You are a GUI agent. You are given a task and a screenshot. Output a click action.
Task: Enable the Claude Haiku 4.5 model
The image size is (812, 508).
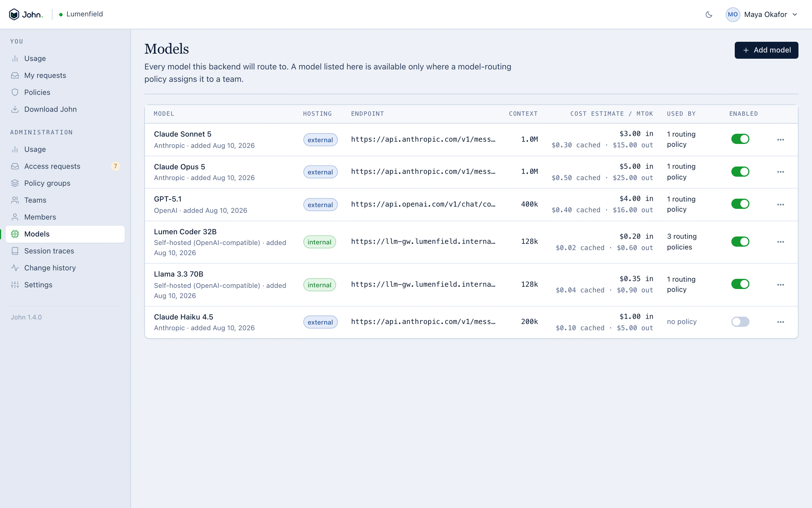click(x=740, y=322)
